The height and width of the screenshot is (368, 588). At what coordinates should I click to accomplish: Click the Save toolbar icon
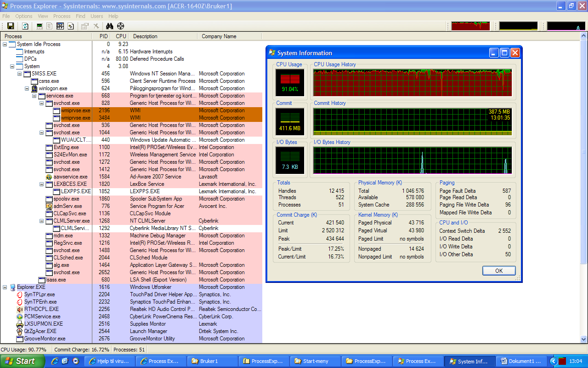tap(10, 26)
